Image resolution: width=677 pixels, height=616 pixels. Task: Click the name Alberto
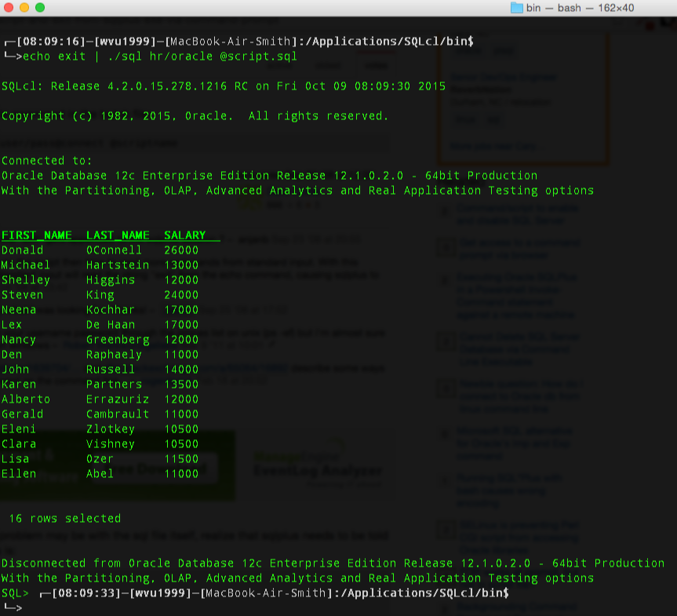[26, 399]
